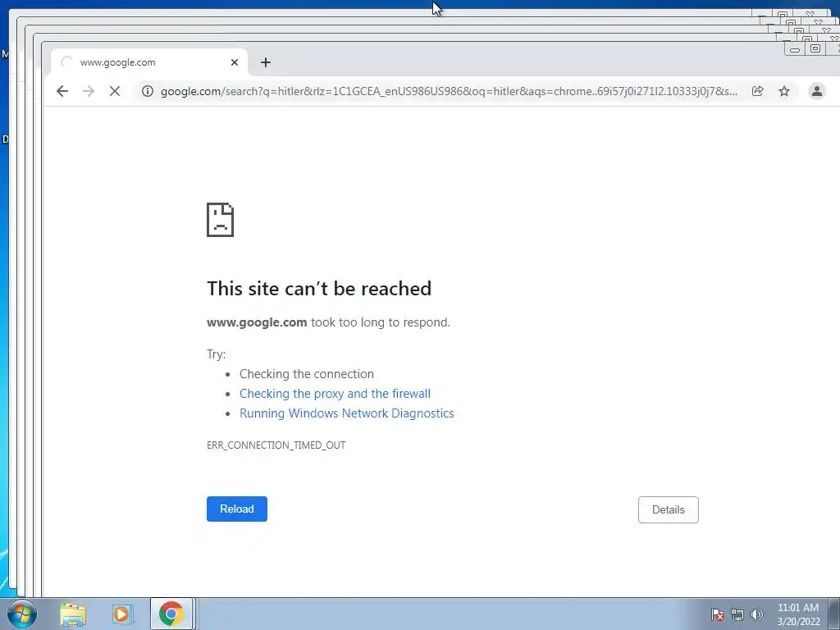
Task: Show error Details
Action: click(x=668, y=509)
